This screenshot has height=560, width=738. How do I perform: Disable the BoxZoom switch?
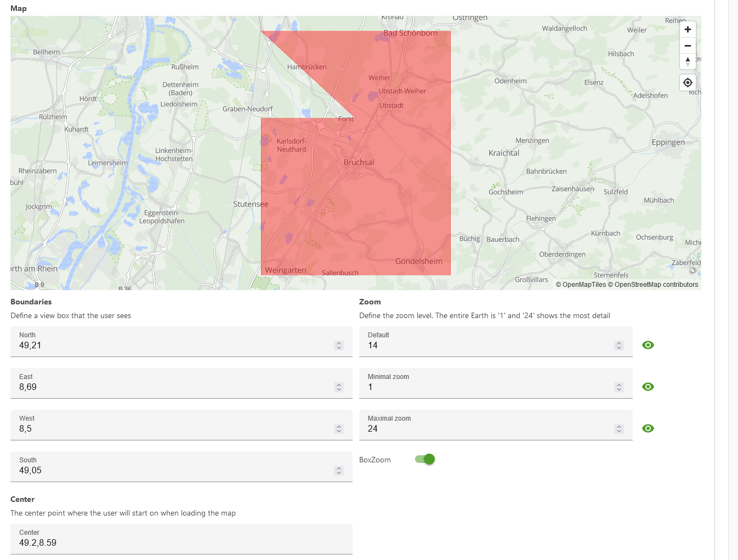[x=424, y=459]
